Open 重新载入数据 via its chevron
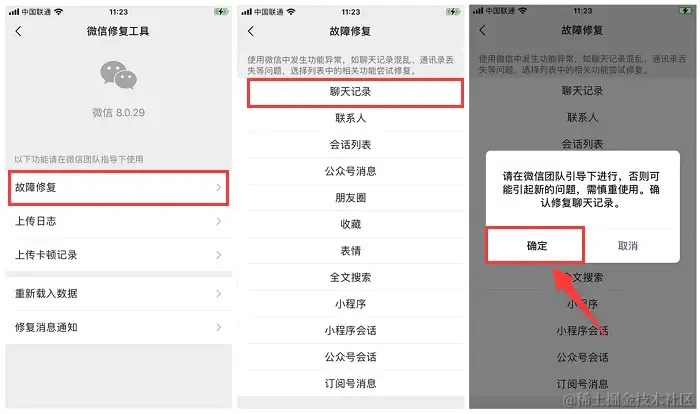 click(x=218, y=293)
